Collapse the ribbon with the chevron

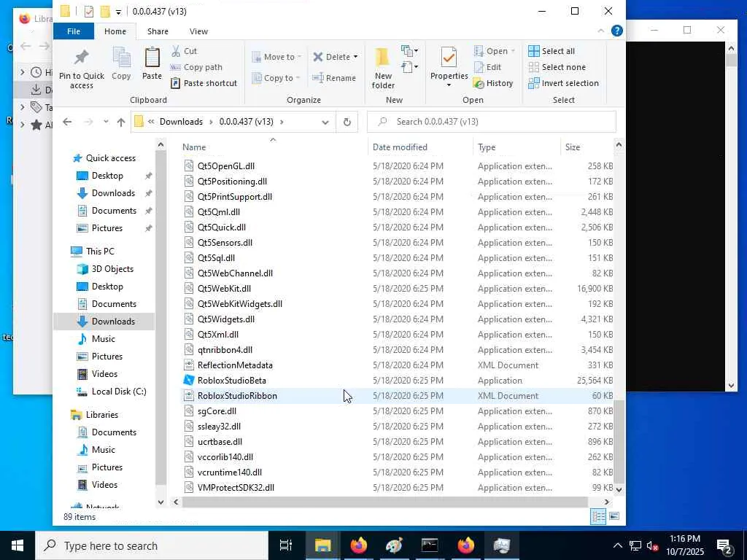tap(601, 31)
